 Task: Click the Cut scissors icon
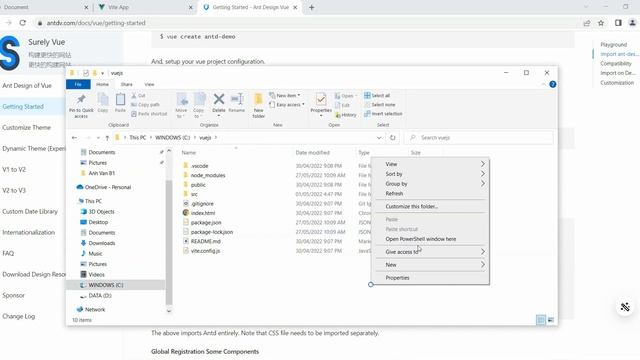tap(134, 96)
